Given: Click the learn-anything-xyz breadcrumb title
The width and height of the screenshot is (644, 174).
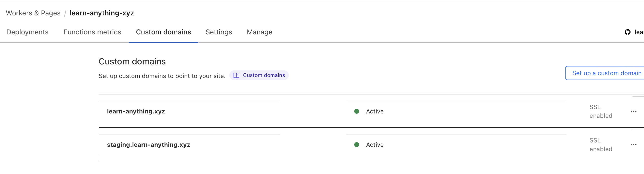Looking at the screenshot, I should point(102,13).
